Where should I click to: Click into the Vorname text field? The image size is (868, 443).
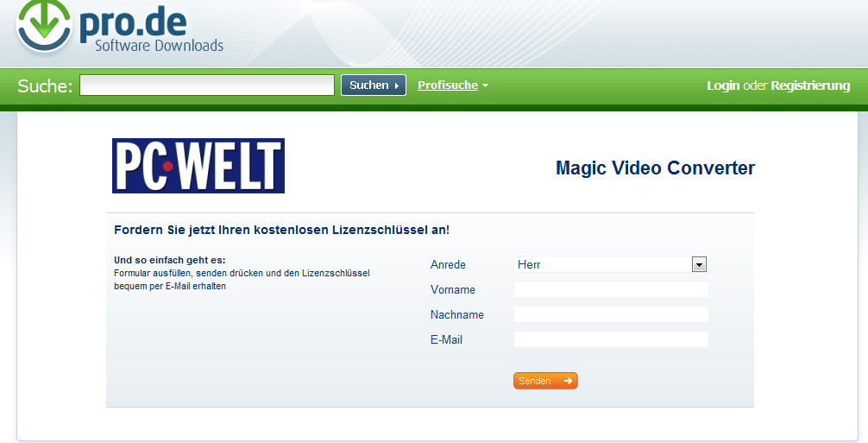[611, 289]
